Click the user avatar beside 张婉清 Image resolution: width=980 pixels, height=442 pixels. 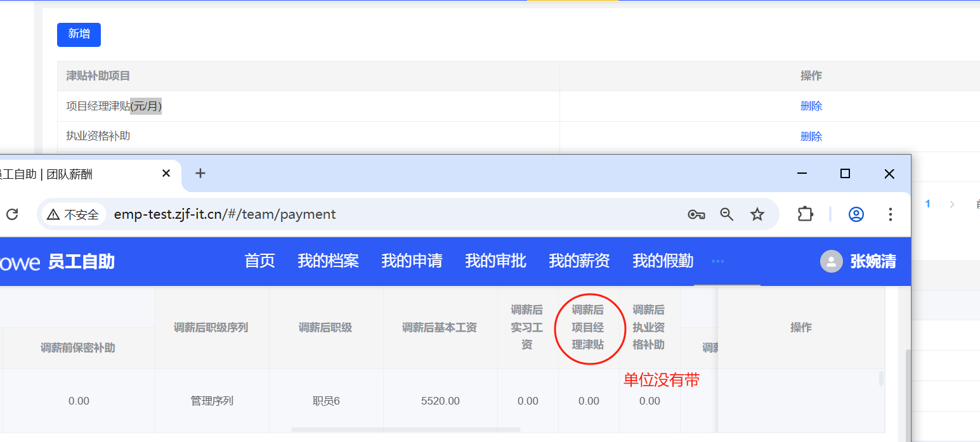pyautogui.click(x=831, y=261)
